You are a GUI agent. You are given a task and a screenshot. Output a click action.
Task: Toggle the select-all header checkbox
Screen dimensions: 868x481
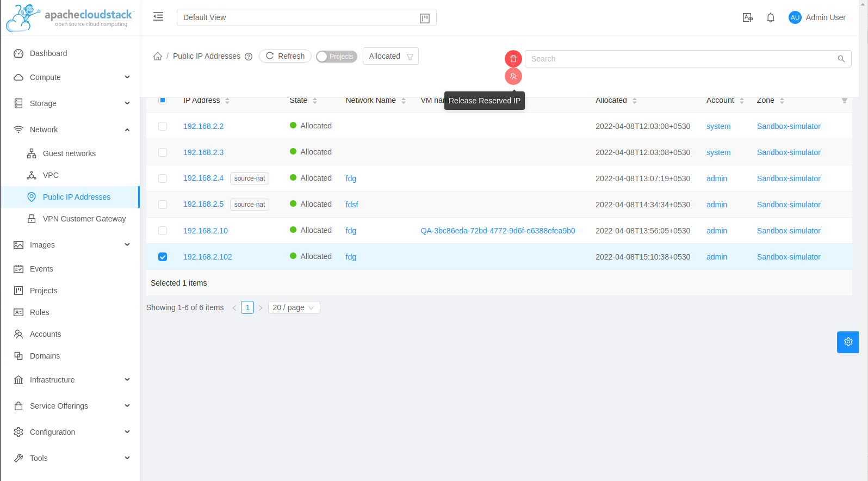(163, 100)
